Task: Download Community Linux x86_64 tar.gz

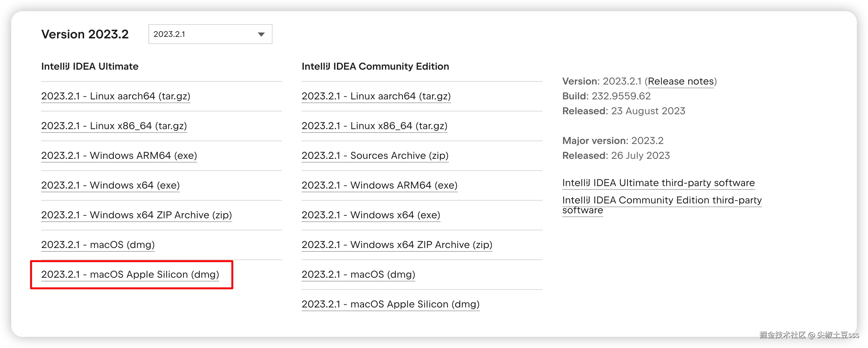Action: [374, 125]
